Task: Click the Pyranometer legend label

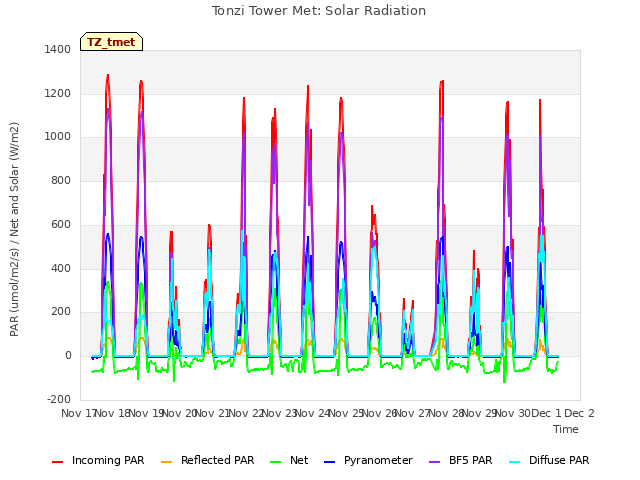Action: 378,460
